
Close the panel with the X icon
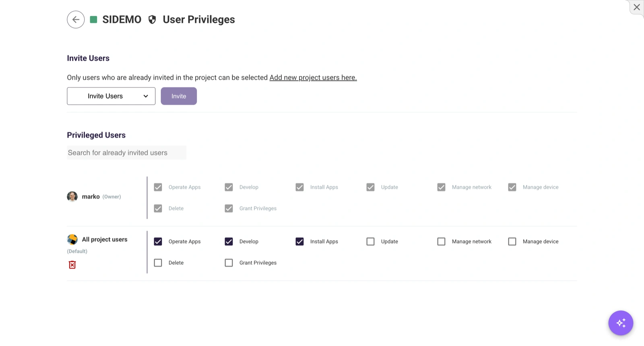pyautogui.click(x=636, y=7)
